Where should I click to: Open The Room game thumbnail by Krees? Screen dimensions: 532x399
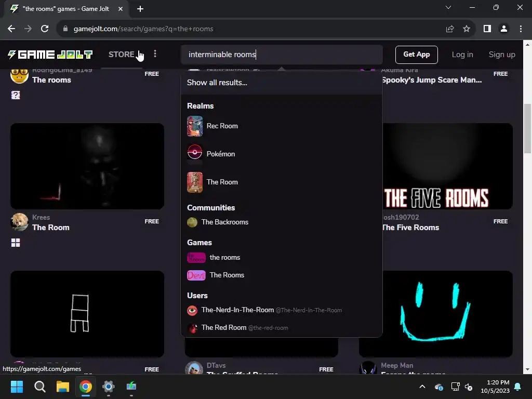click(87, 166)
